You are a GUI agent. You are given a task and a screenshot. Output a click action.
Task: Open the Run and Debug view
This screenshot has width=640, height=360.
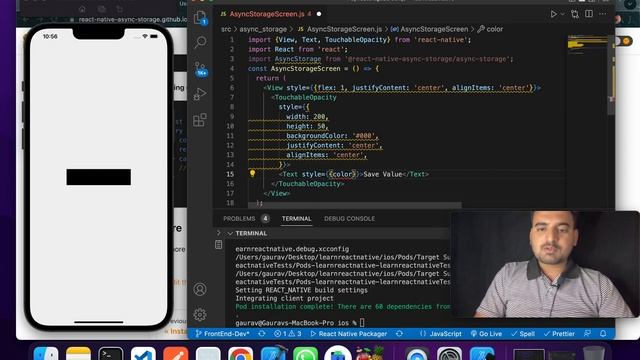[x=200, y=94]
